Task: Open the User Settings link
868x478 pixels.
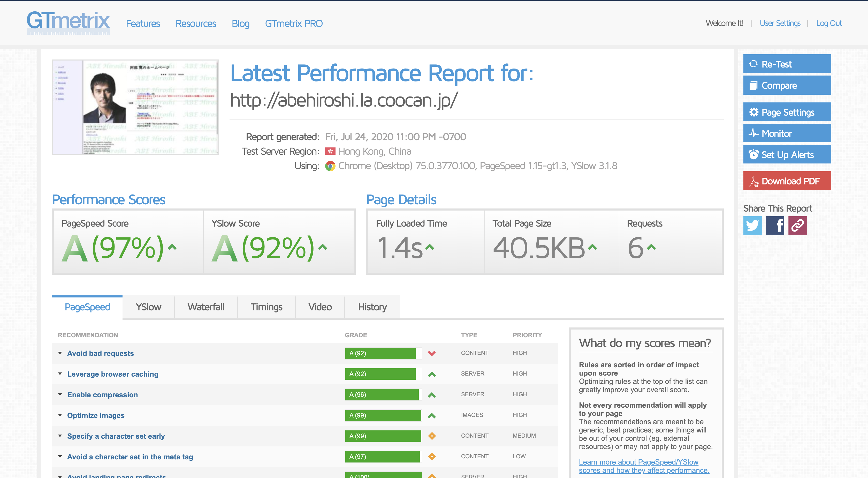Action: click(x=780, y=23)
